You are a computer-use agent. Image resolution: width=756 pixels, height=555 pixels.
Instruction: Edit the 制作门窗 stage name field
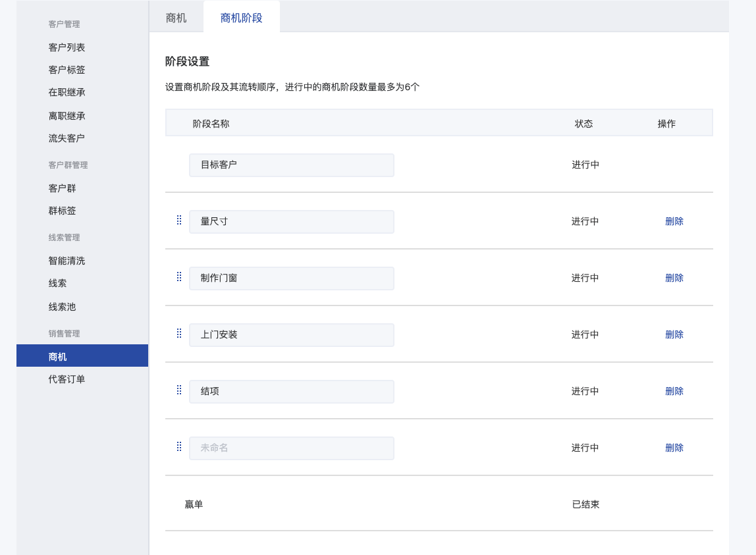[x=292, y=278]
